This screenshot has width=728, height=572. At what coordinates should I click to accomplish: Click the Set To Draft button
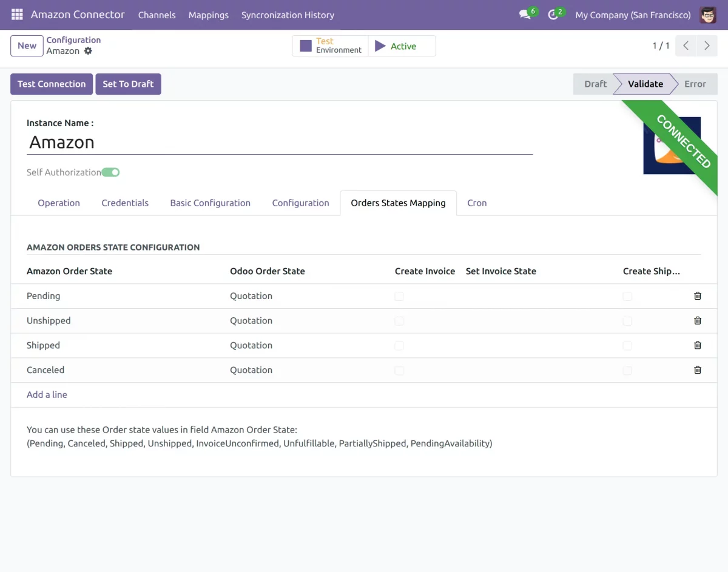tap(128, 84)
